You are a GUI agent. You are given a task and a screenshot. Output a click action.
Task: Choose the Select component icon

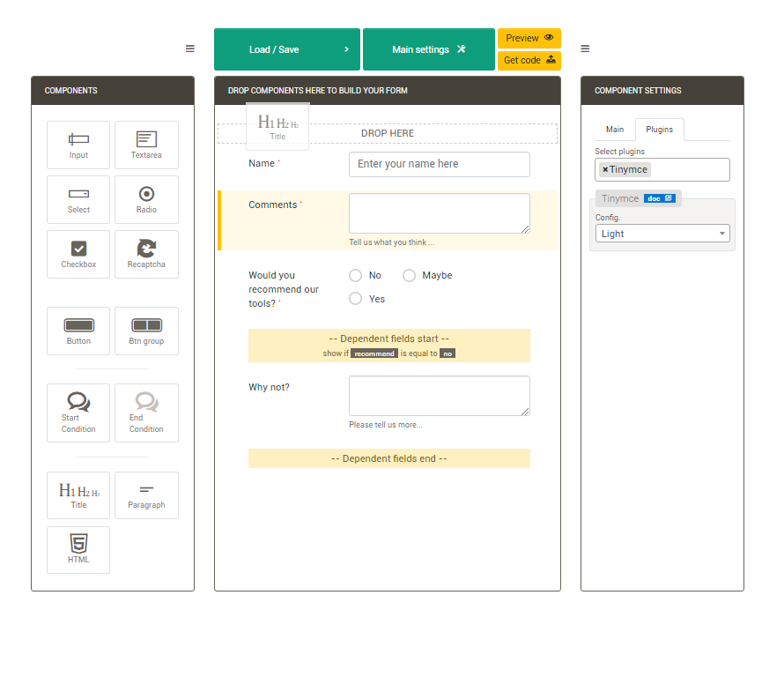coord(78,199)
